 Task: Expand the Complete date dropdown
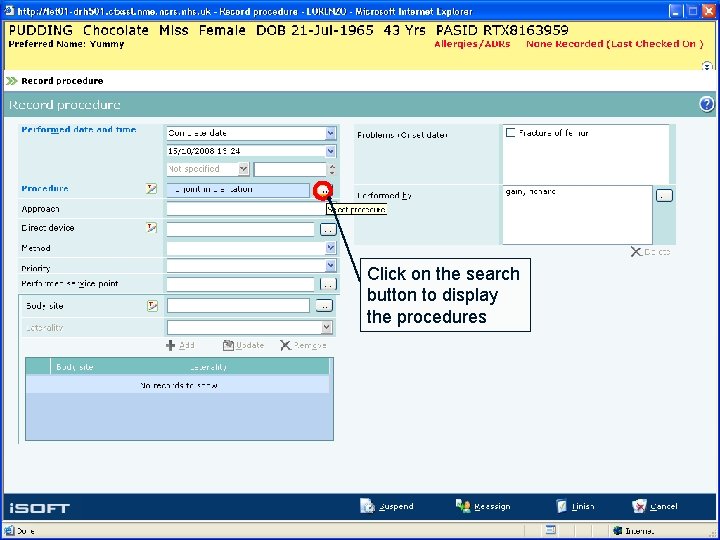click(x=331, y=133)
